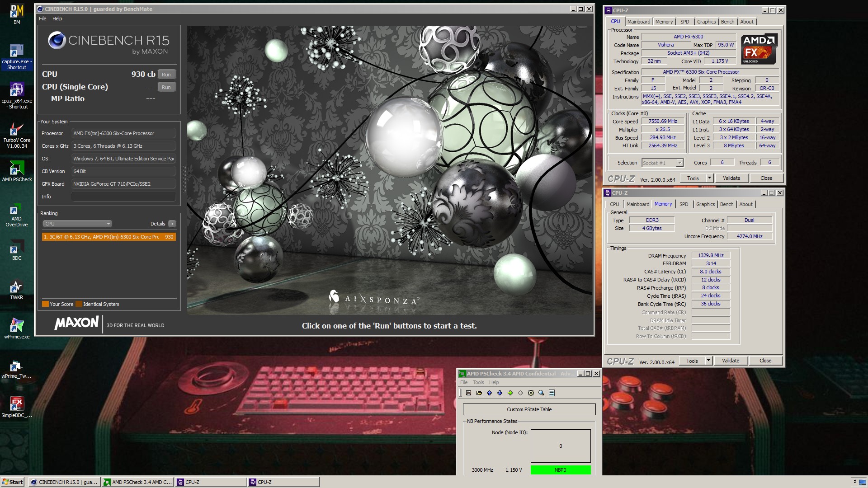Click the Info input field in Cinebench
The image size is (868, 488).
[123, 197]
